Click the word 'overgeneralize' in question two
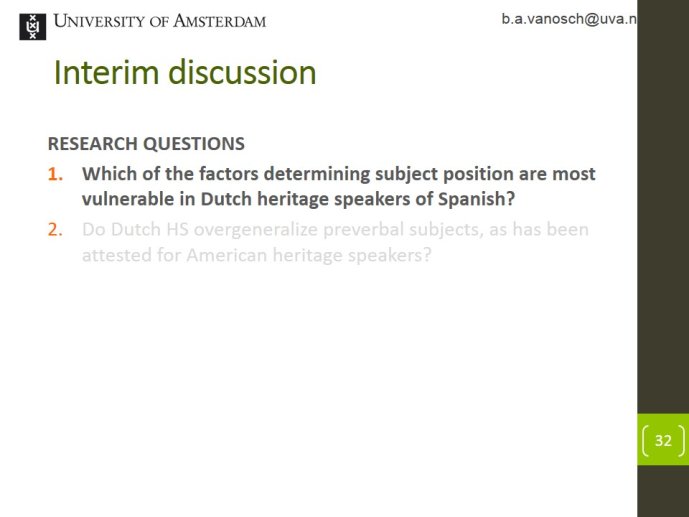This screenshot has height=517, width=689. [x=256, y=230]
